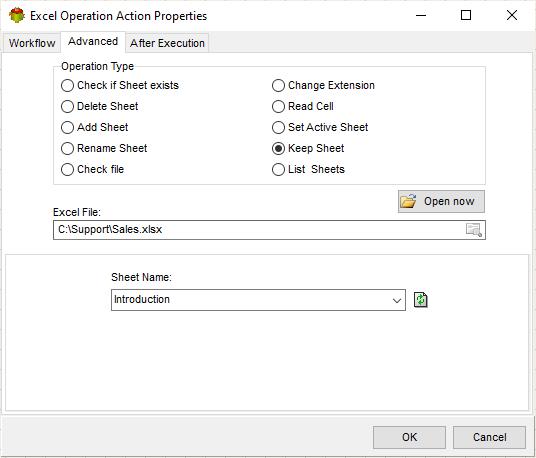The image size is (536, 458).
Task: Click the app icon in title bar
Action: (x=17, y=15)
